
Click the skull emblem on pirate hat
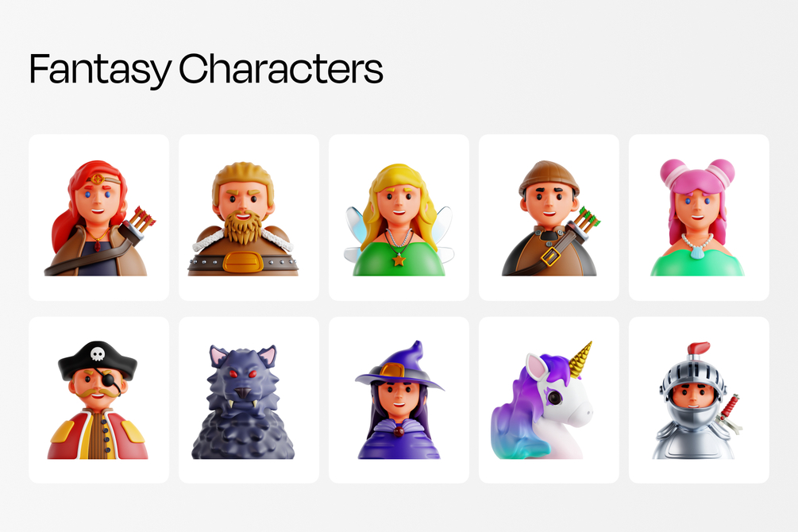[x=97, y=353]
